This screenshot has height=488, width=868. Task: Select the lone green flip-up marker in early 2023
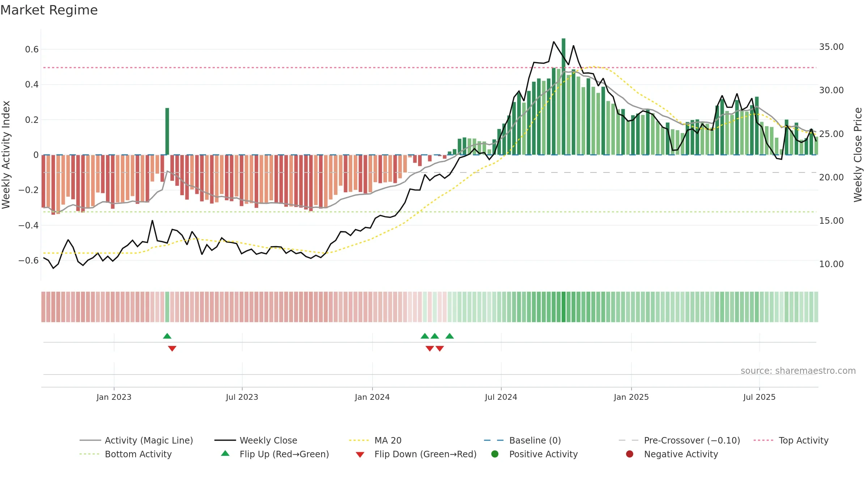point(167,336)
